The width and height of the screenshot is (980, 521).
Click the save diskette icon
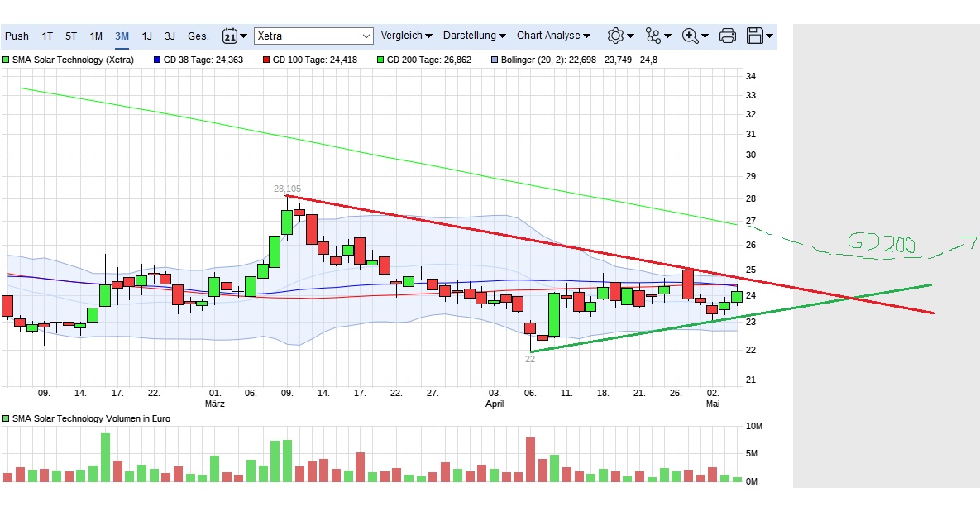tap(755, 36)
